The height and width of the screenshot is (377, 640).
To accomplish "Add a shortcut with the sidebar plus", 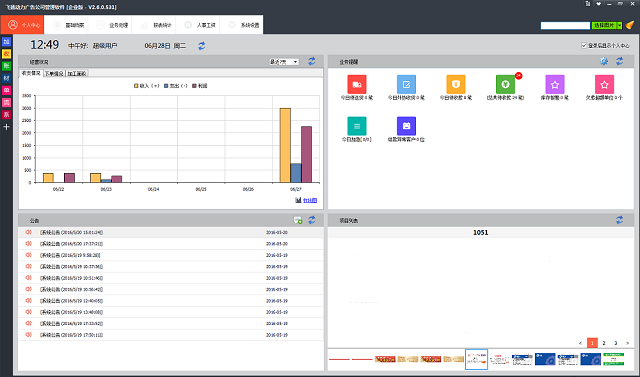I will [x=6, y=127].
